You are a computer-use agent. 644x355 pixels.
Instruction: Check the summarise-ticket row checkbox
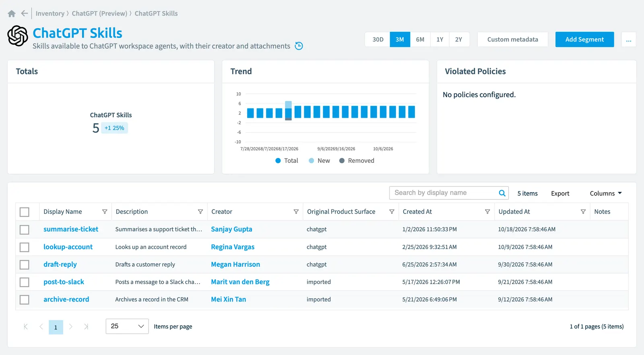coord(25,230)
